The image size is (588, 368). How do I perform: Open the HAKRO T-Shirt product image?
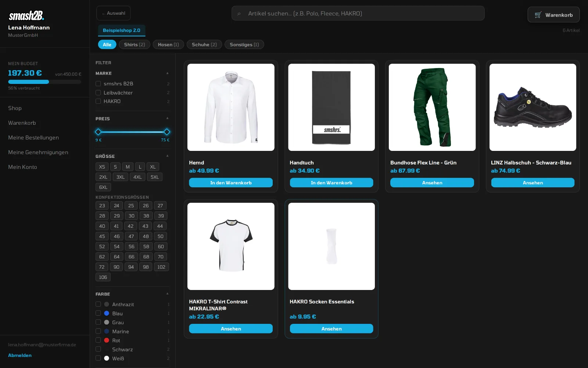click(231, 247)
